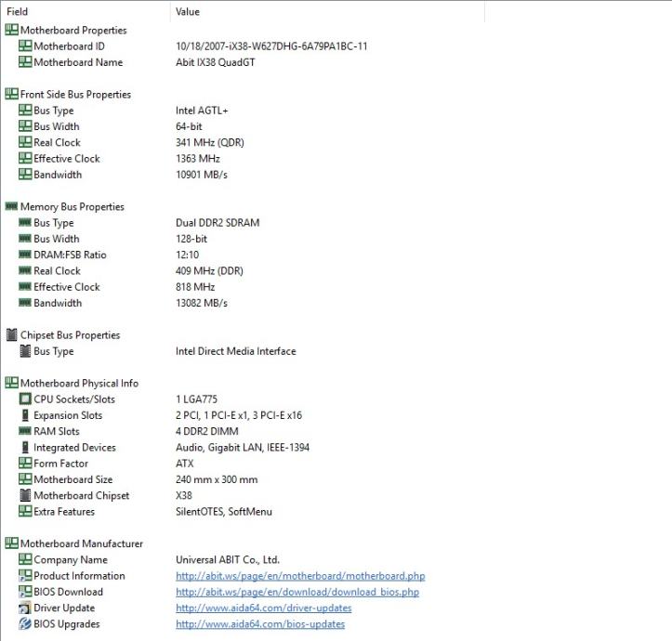Open the abit.ws download_bios.php link

tap(297, 592)
